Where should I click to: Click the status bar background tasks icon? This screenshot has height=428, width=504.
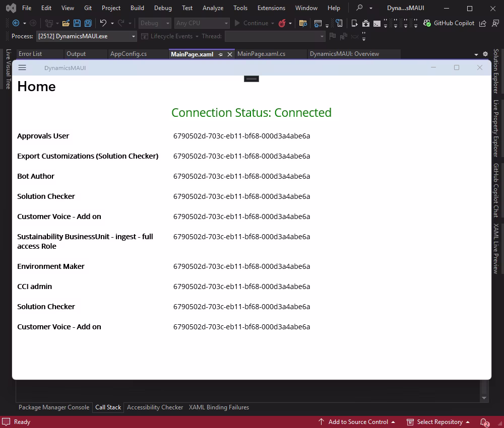(x=6, y=422)
